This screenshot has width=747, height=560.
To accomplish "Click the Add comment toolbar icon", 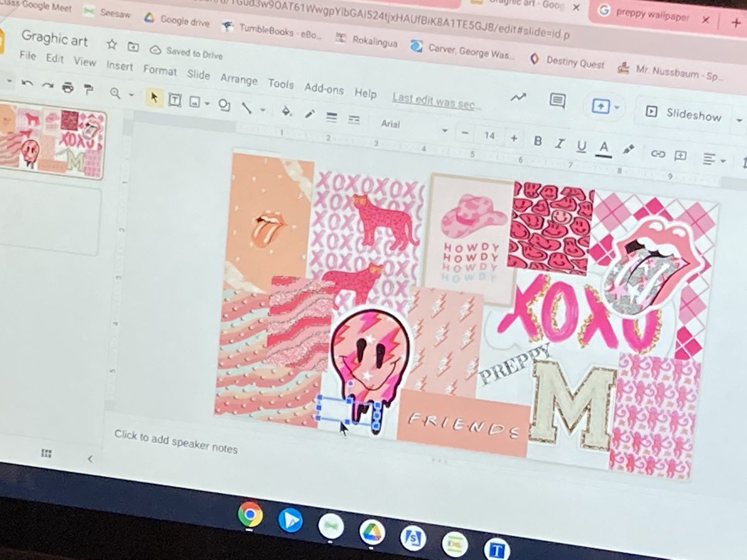I will pyautogui.click(x=680, y=156).
